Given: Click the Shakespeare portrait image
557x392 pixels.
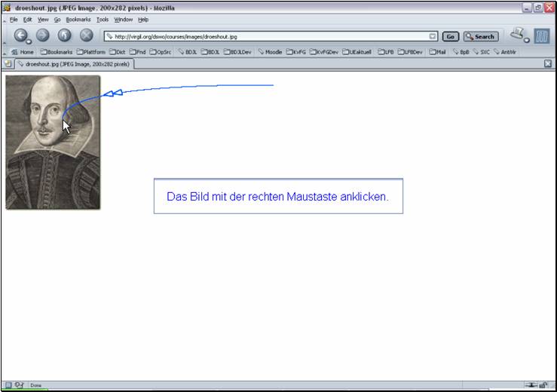Looking at the screenshot, I should coord(53,142).
